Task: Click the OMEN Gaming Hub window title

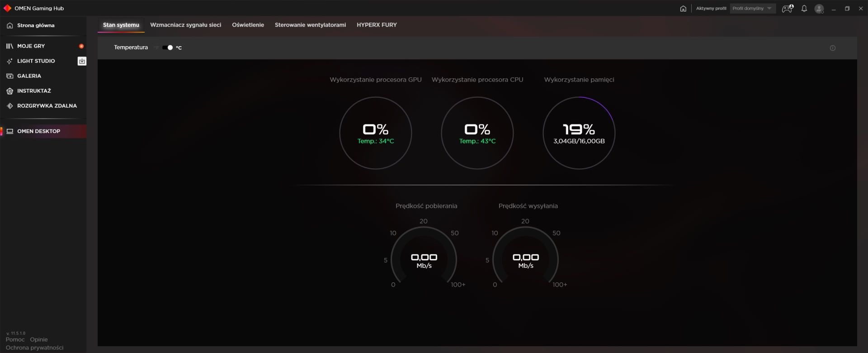Action: click(39, 8)
